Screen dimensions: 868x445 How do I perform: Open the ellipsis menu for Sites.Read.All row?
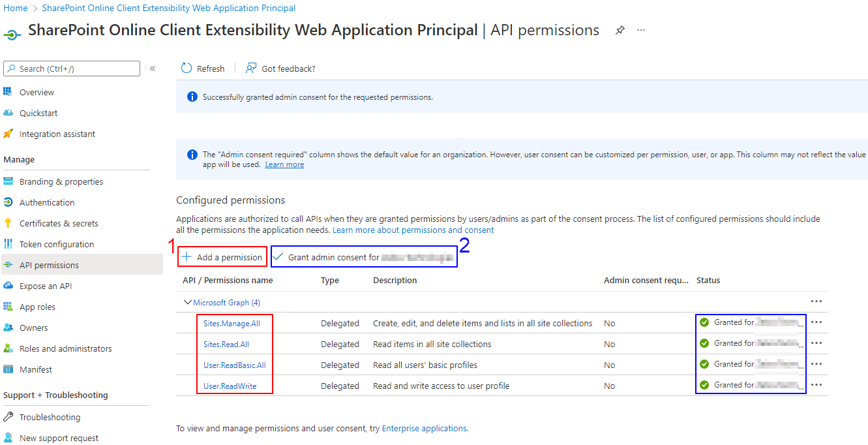click(x=816, y=343)
